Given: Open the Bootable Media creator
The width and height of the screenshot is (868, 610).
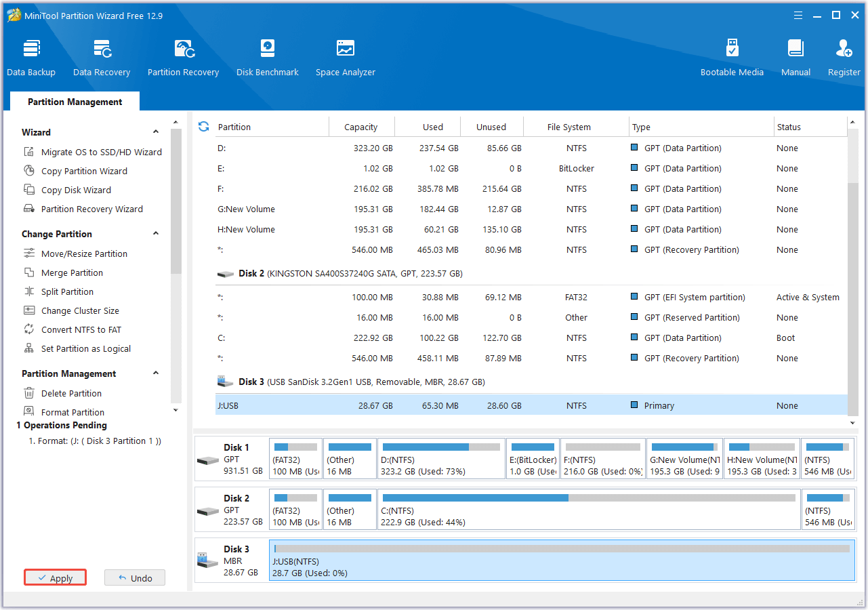Looking at the screenshot, I should (732, 56).
